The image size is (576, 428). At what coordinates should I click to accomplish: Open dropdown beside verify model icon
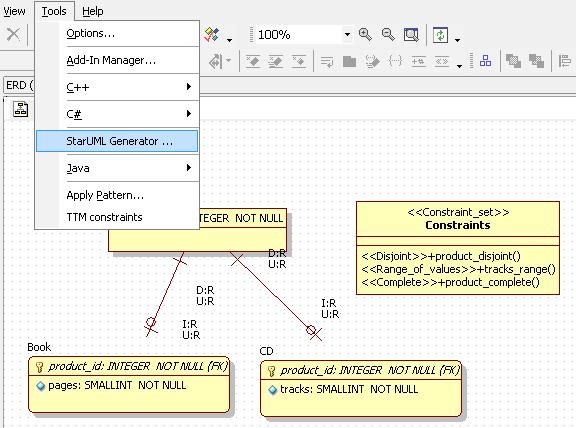[x=230, y=39]
